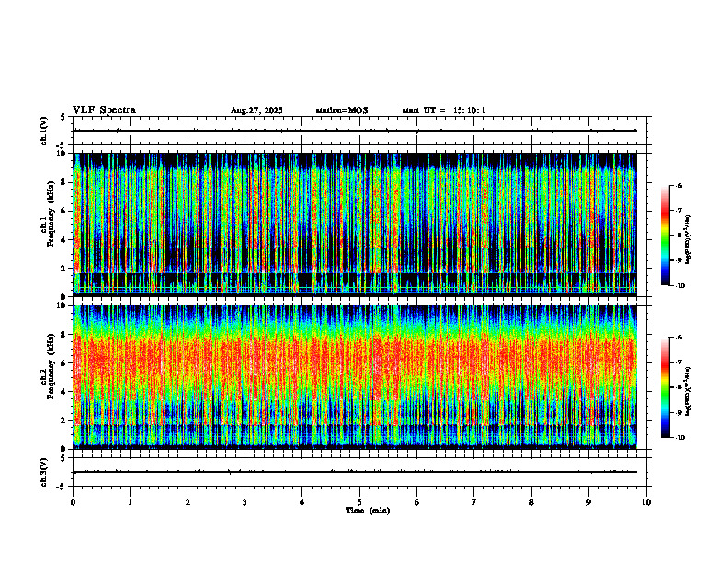Click the "4" kHz tick on ch.1 axis

[63, 240]
